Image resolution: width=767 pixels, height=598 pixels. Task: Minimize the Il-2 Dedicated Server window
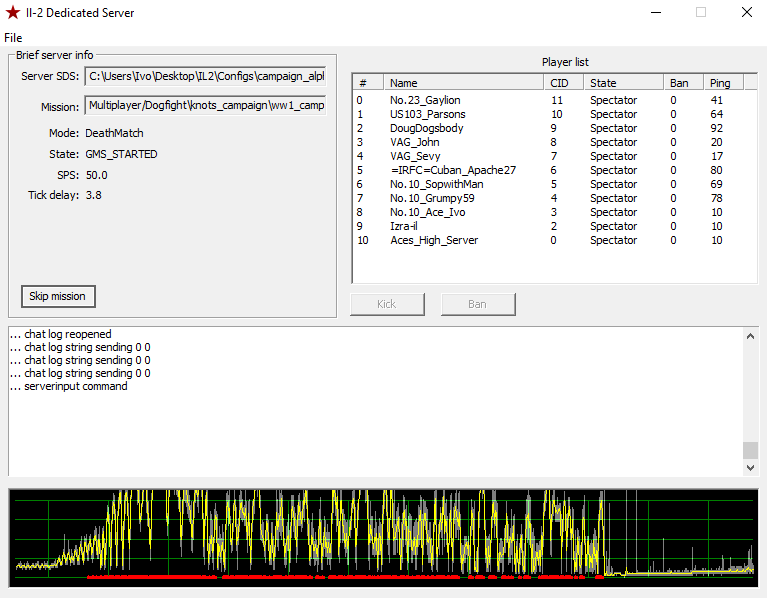coord(655,13)
